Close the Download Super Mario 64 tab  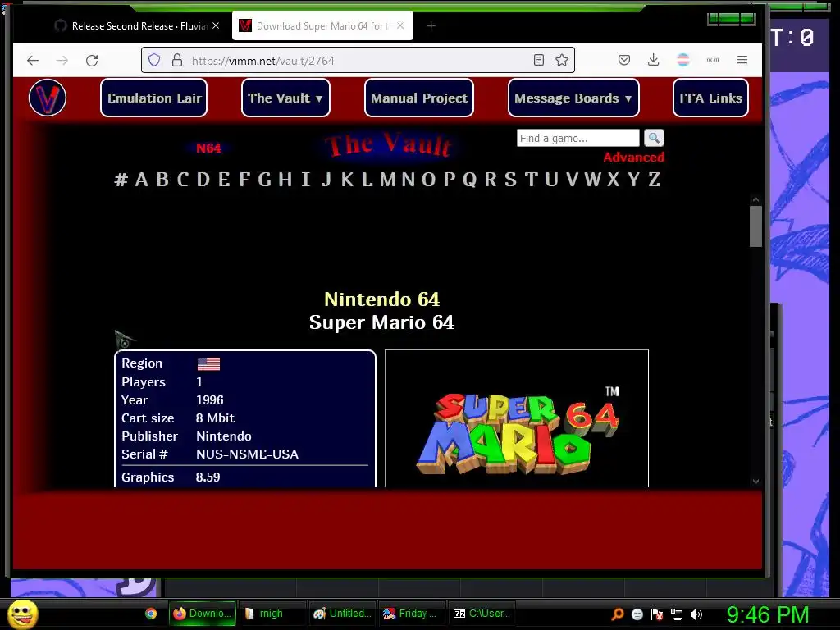coord(400,25)
